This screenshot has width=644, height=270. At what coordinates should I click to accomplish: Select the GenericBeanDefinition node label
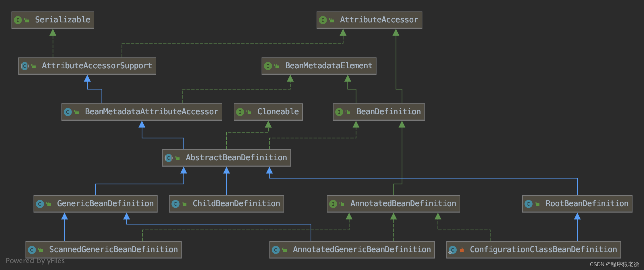[105, 204]
